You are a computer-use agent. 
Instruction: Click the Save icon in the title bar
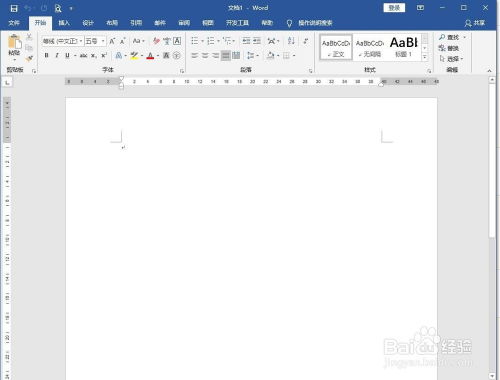(14, 8)
